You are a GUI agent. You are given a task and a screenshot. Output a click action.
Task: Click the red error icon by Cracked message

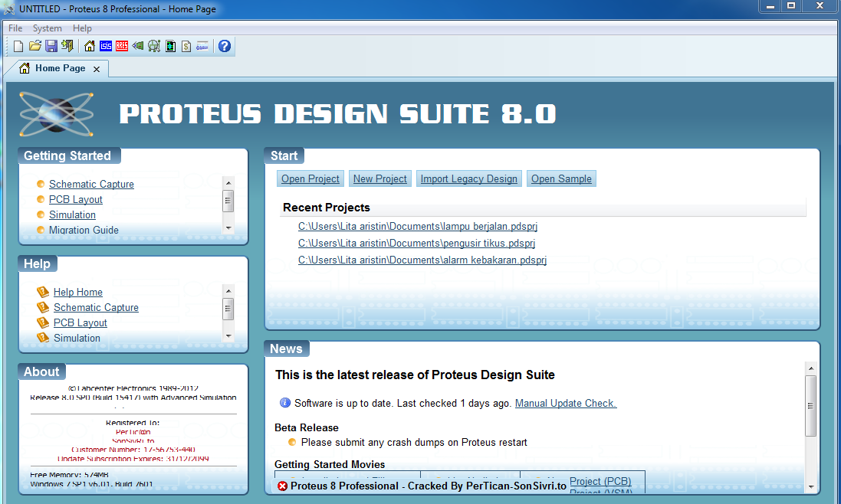pyautogui.click(x=283, y=486)
